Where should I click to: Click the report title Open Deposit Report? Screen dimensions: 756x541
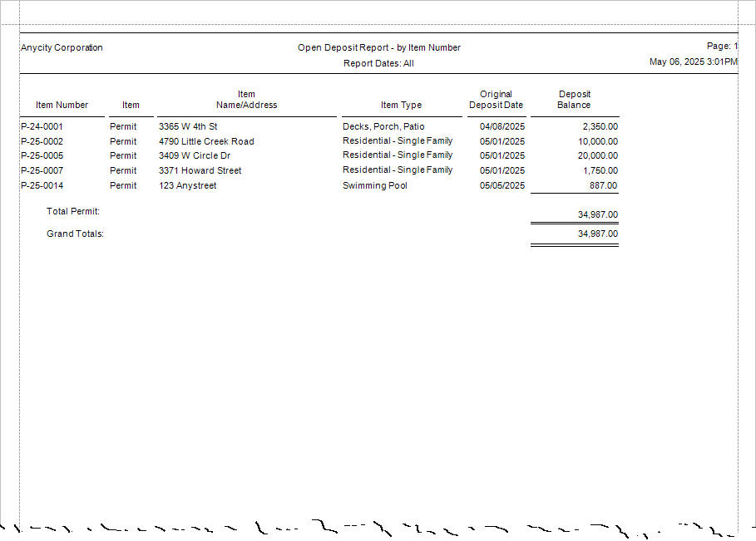380,47
